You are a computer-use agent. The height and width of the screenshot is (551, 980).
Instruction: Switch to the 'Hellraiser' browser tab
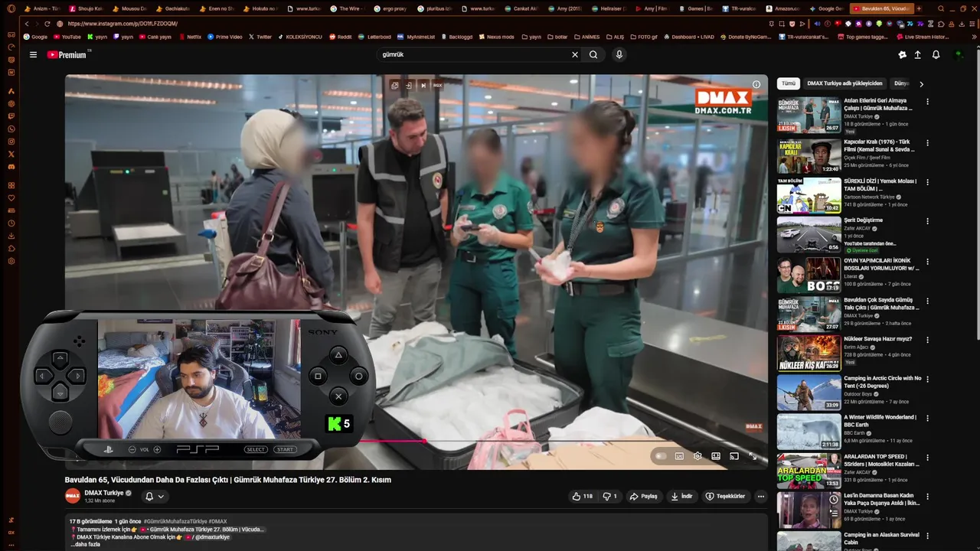608,8
